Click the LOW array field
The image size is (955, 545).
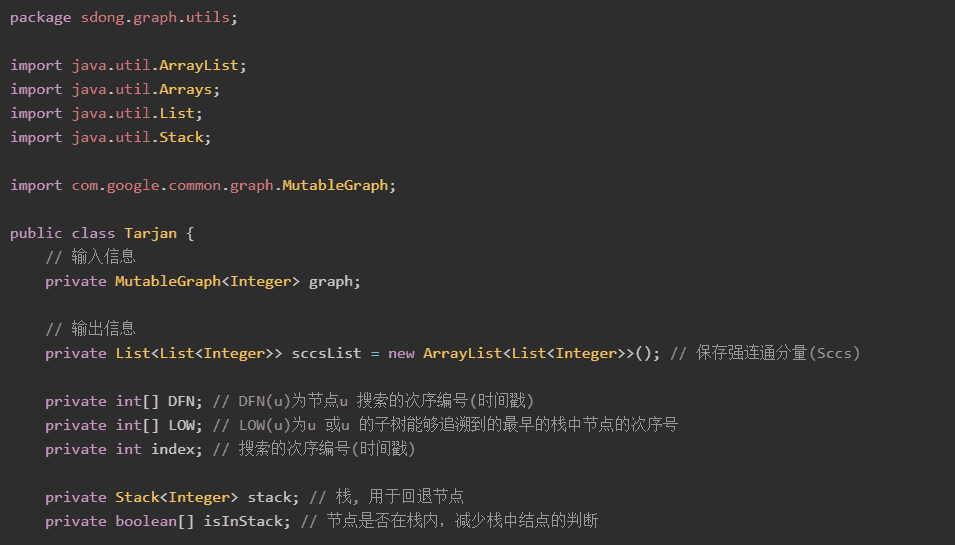181,425
